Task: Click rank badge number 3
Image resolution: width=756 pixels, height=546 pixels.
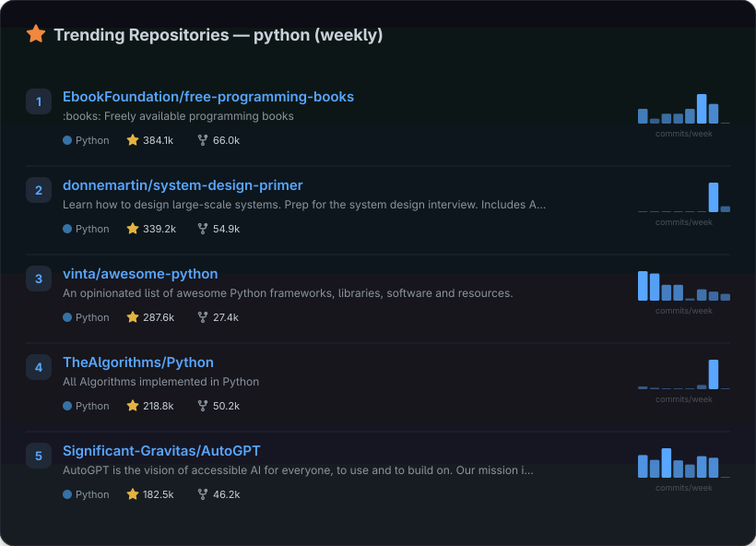Action: 39,279
